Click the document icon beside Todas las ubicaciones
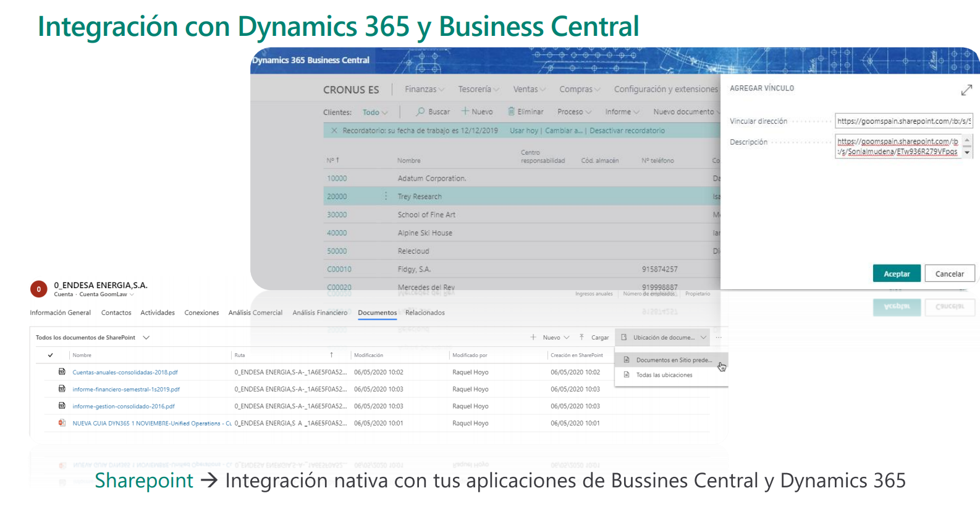980x509 pixels. [x=627, y=375]
